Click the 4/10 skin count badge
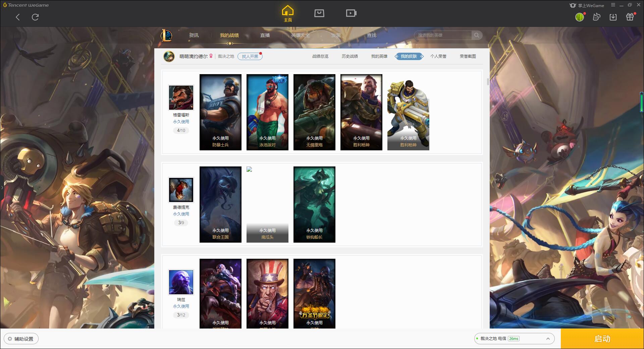The width and height of the screenshot is (644, 349). click(x=181, y=131)
